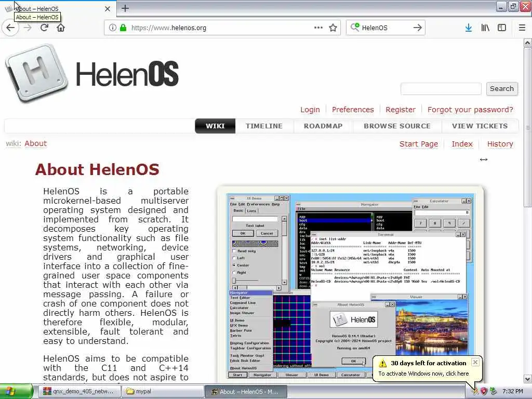Open the Login link
Screen dimensions: 532x399
[310, 110]
